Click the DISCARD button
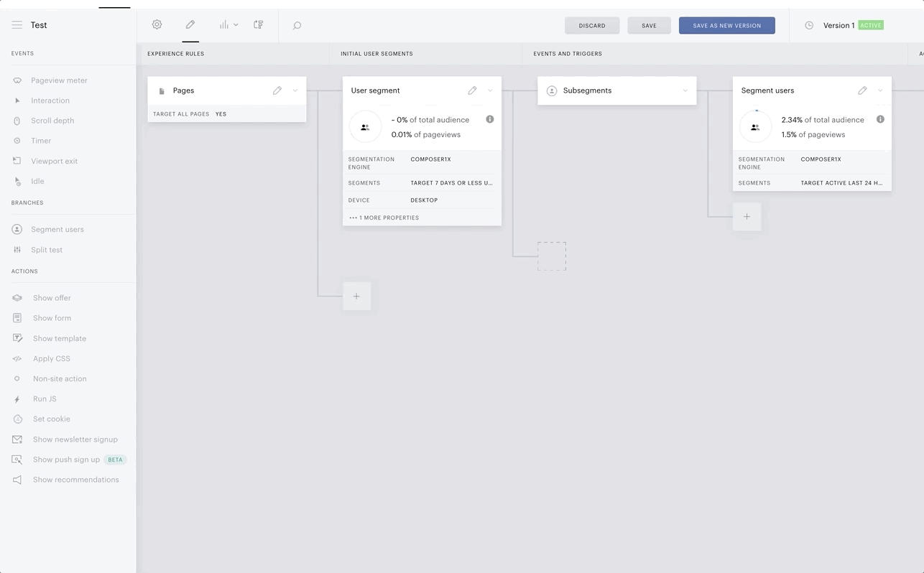 (592, 25)
